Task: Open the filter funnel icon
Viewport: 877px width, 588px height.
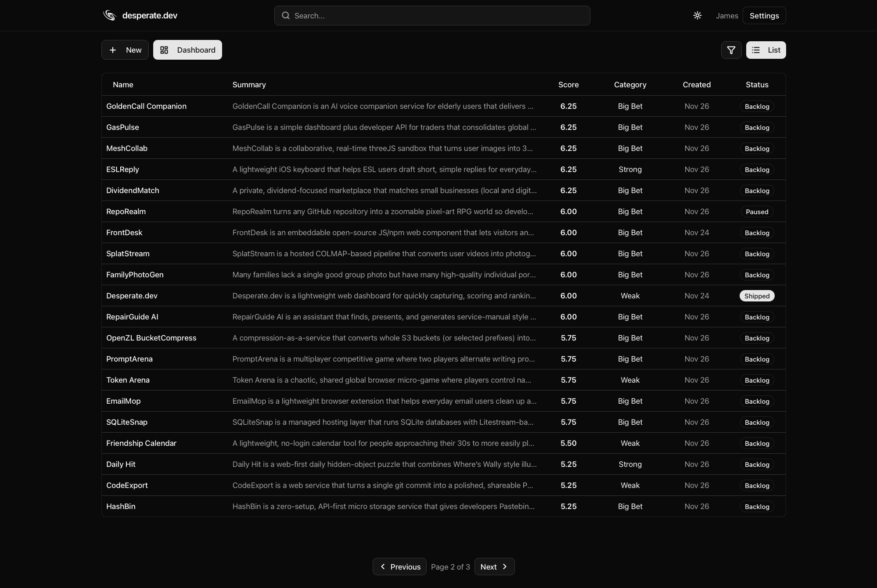Action: pos(731,50)
